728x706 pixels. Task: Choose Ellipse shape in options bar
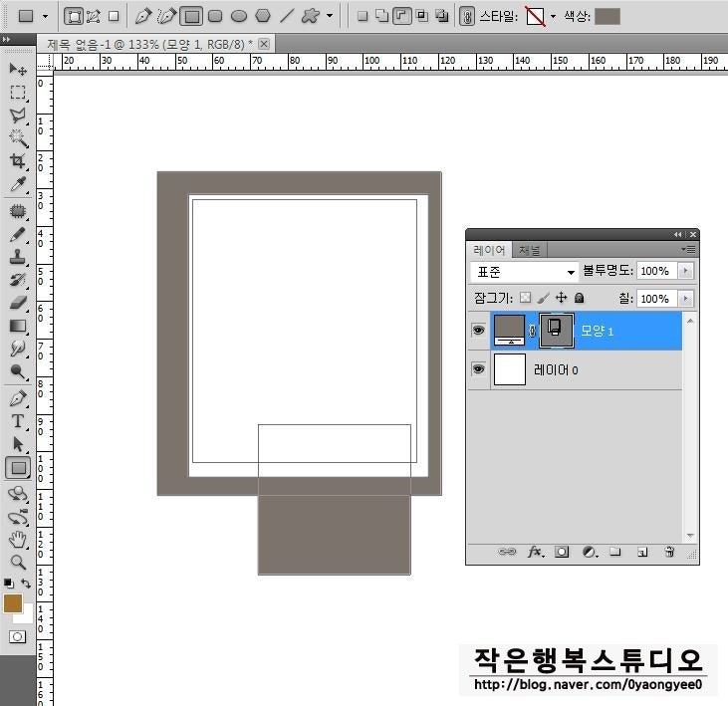(x=239, y=17)
